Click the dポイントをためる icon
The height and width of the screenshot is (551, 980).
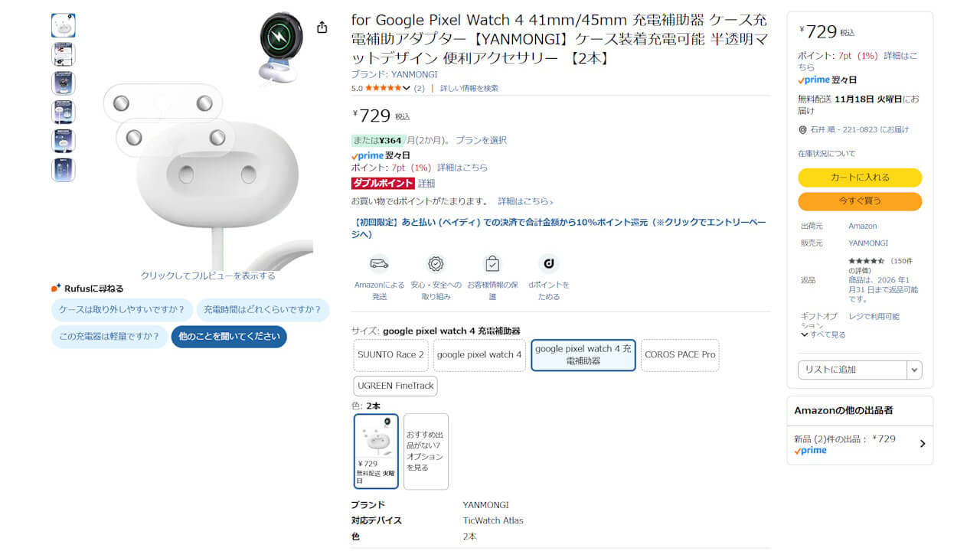pos(548,262)
